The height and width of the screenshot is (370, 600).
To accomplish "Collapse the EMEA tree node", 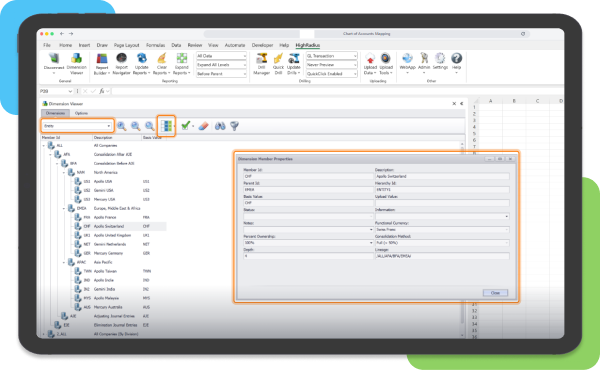I will point(64,209).
